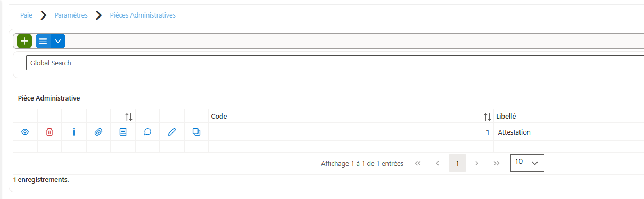Open the notes document icon in Attestation row
The height and width of the screenshot is (199, 644).
tap(123, 132)
